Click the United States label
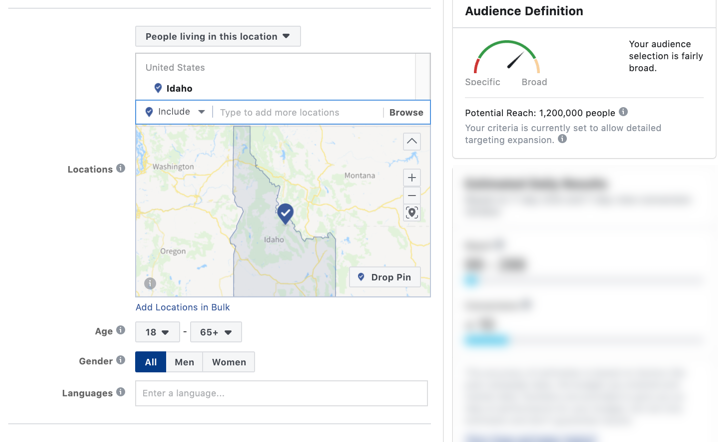 (x=175, y=68)
